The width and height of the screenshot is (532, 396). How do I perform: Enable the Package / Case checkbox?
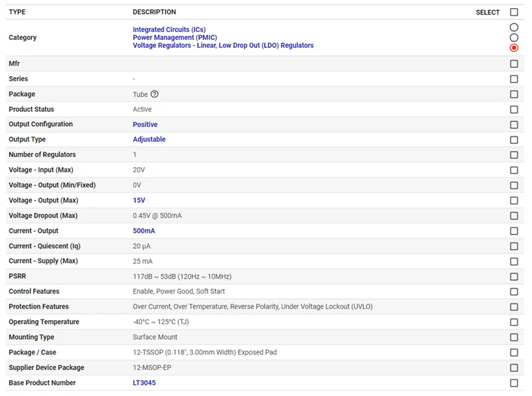point(514,353)
